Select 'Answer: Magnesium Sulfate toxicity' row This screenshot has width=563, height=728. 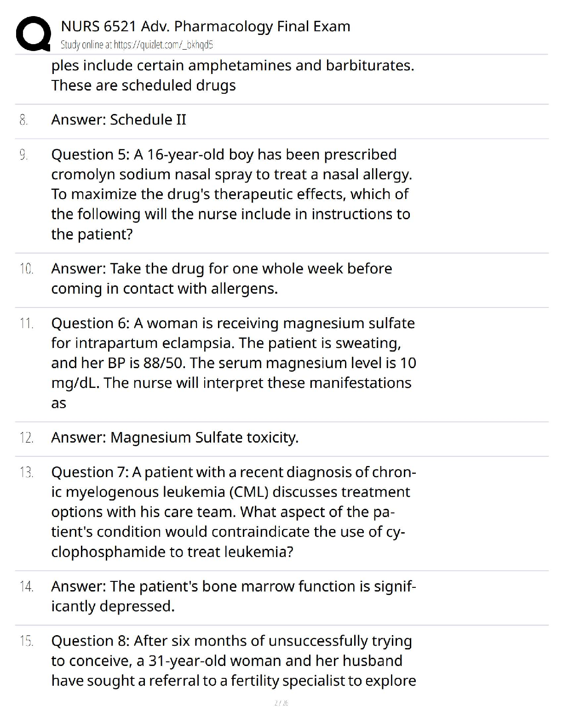pyautogui.click(x=175, y=438)
